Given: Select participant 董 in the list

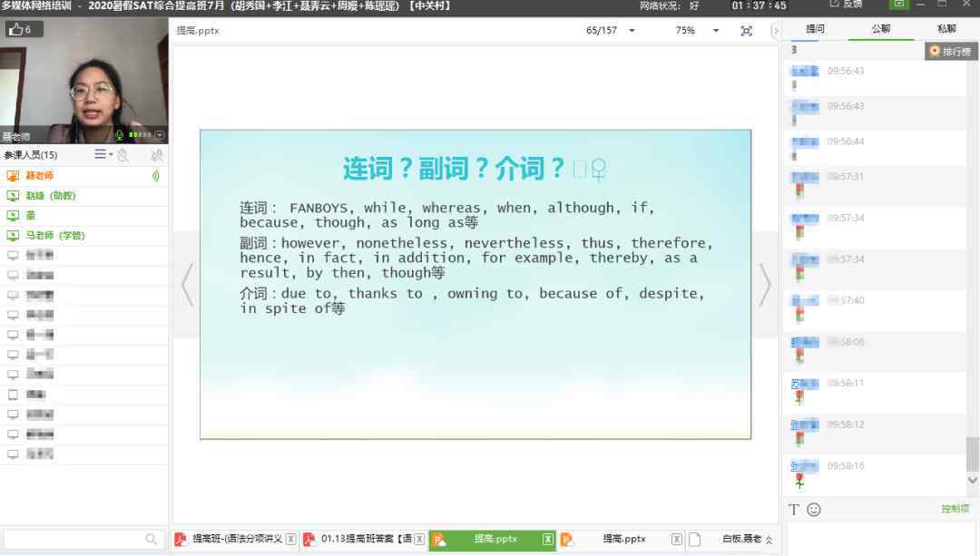Looking at the screenshot, I should pos(83,216).
